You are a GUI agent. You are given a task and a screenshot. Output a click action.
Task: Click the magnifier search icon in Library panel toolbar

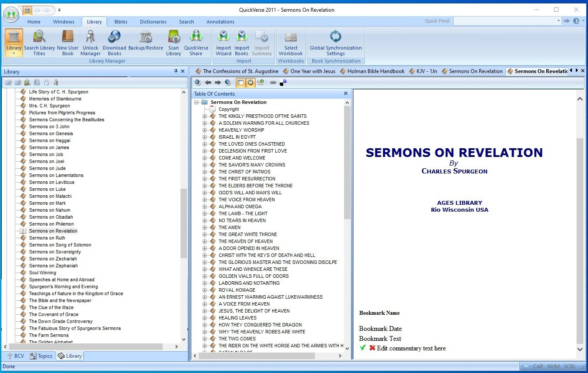point(27,83)
